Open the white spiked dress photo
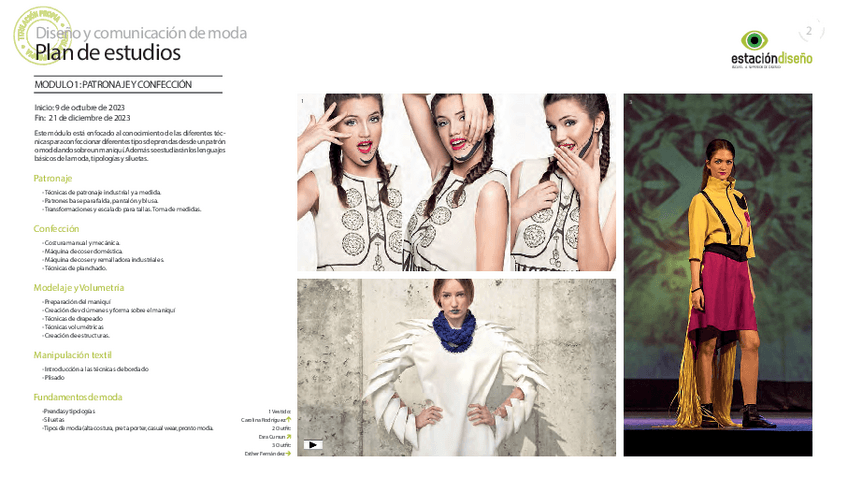Image resolution: width=848 pixels, height=477 pixels. tap(456, 367)
